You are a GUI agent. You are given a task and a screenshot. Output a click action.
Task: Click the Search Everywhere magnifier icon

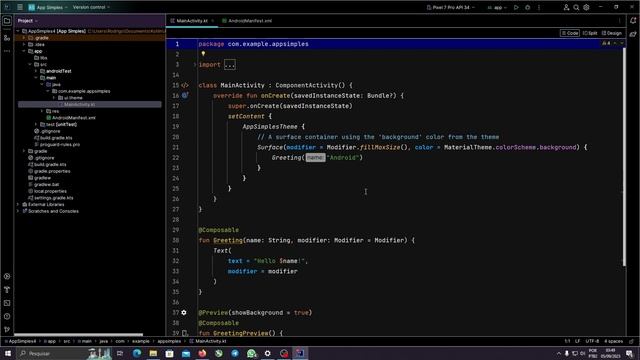(576, 7)
